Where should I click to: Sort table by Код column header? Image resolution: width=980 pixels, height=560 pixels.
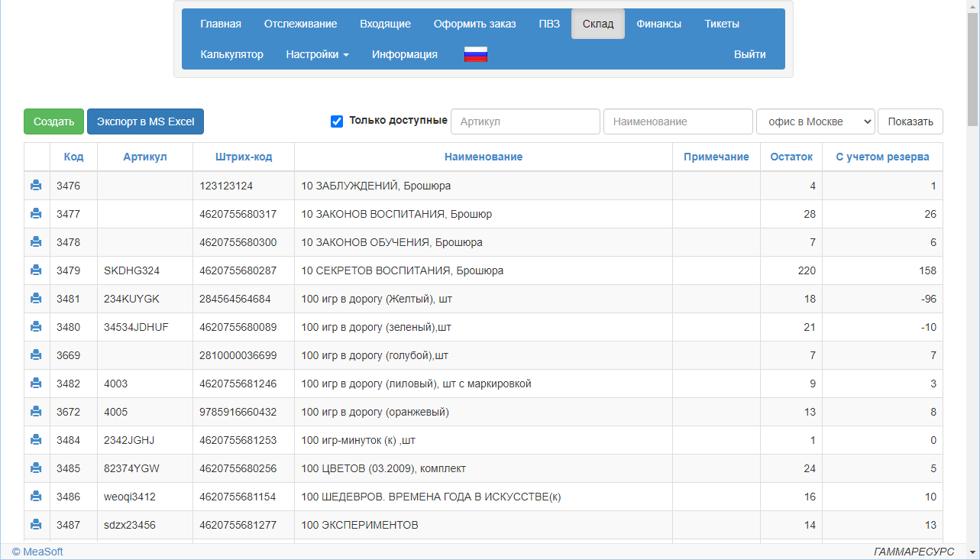(x=74, y=157)
